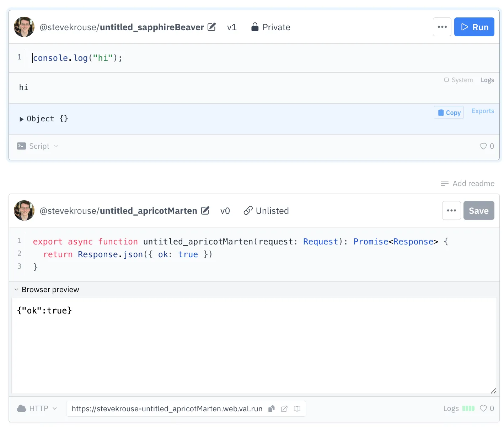Open the Exports tab
Screen dimensions: 504x427
click(483, 111)
